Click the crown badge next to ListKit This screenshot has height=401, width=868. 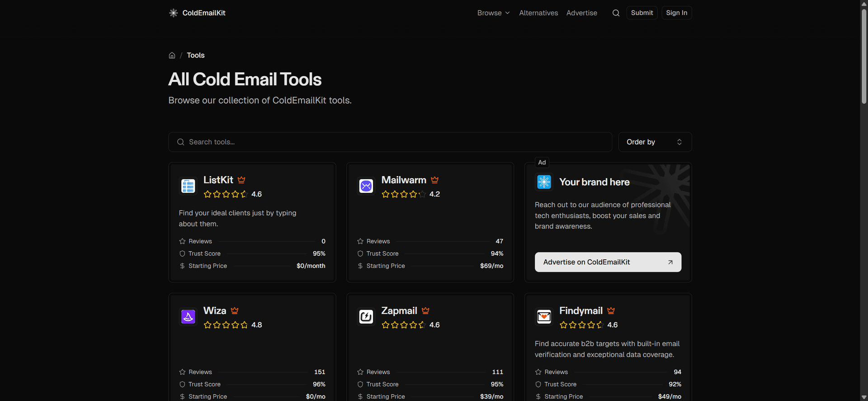(x=241, y=180)
